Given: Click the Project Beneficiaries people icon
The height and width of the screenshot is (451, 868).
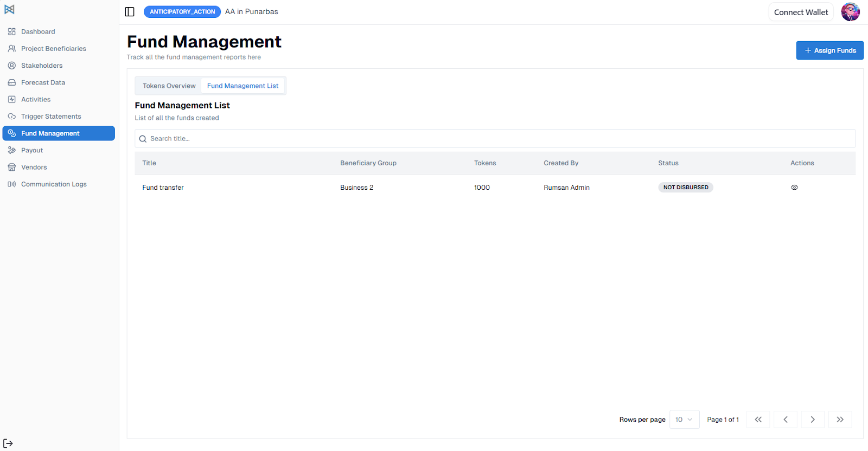Looking at the screenshot, I should click(x=12, y=48).
